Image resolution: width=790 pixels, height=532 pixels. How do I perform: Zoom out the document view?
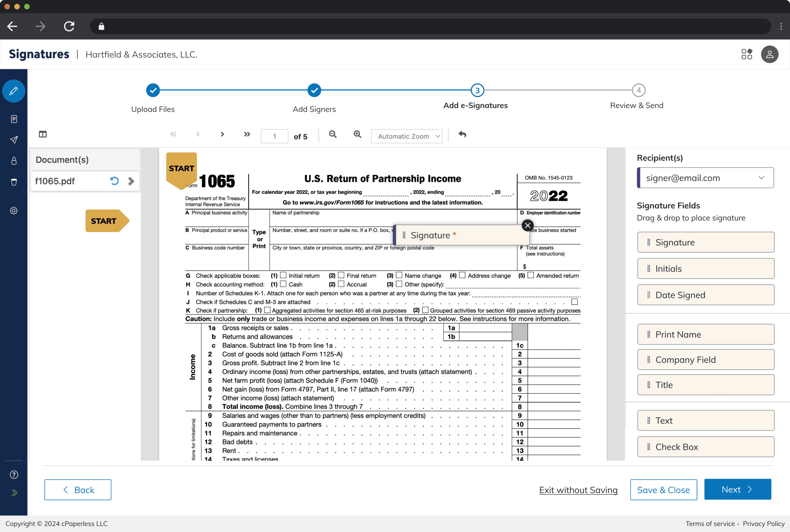333,134
